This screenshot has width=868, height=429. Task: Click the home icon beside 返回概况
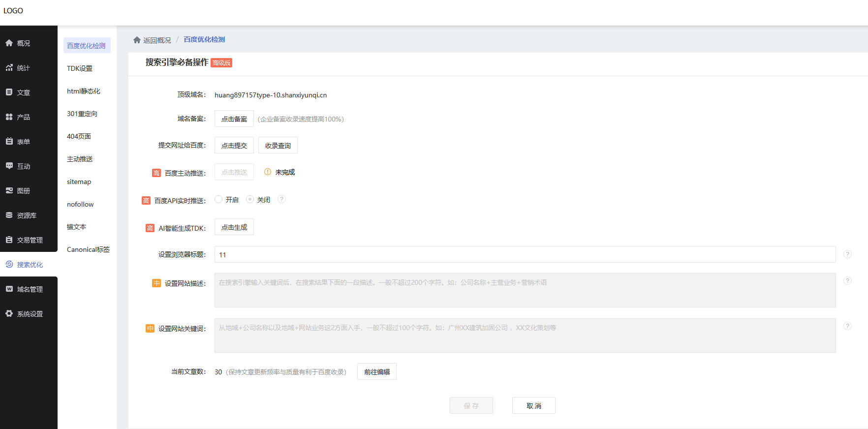(x=137, y=40)
